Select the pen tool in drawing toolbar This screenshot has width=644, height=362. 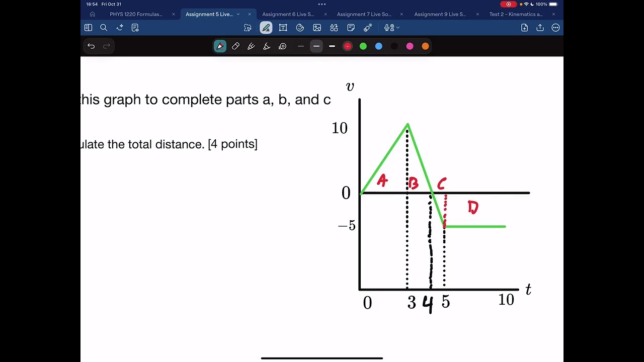pyautogui.click(x=220, y=46)
